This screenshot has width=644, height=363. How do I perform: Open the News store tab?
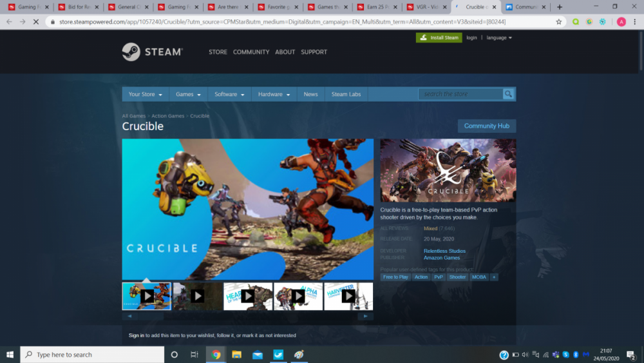point(310,94)
